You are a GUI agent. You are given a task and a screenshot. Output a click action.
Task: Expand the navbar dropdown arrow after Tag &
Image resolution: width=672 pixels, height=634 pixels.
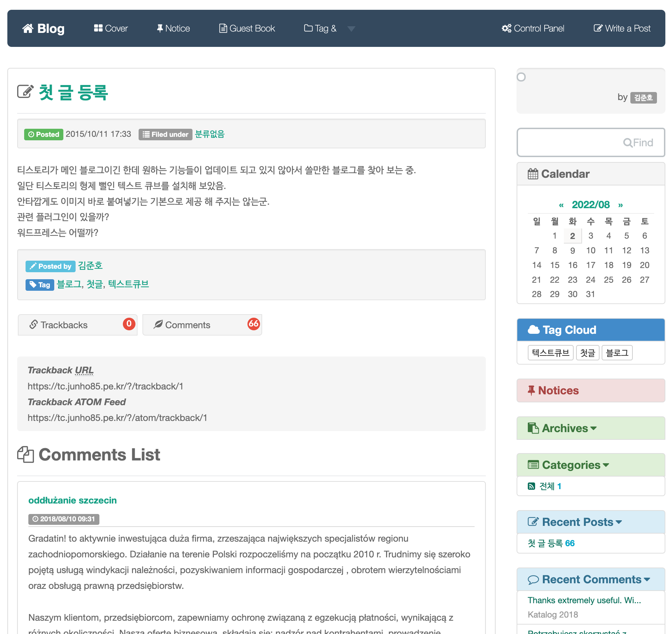351,29
